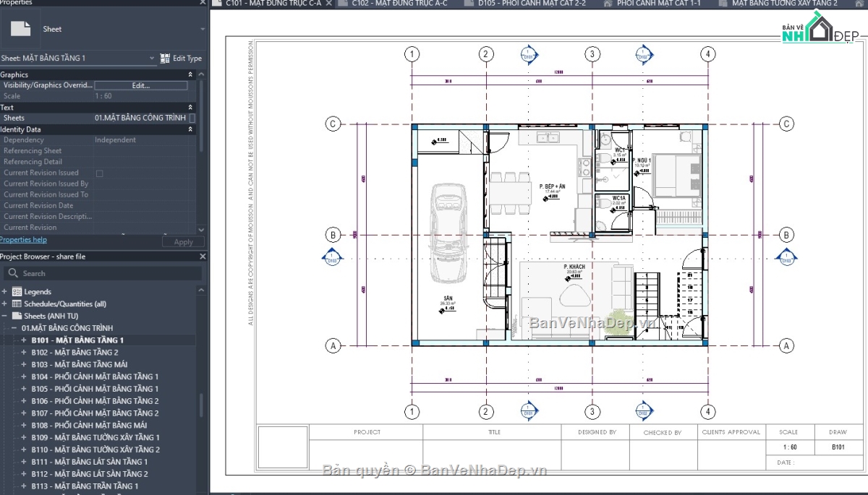The image size is (868, 495).
Task: Click the P. KHÁCH room label
Action: 574,267
